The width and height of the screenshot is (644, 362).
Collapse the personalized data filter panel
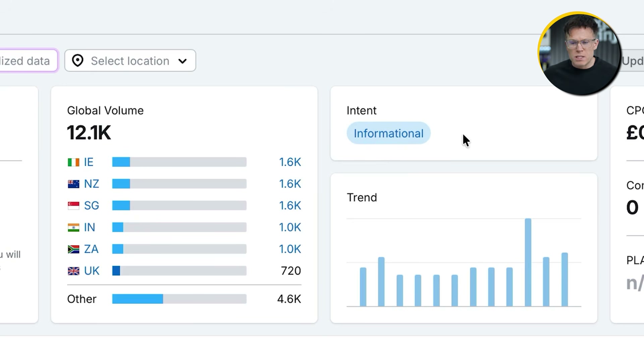point(25,61)
